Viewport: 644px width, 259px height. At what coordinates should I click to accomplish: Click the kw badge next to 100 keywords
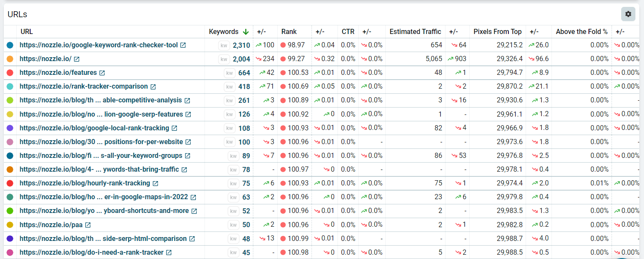coord(229,142)
